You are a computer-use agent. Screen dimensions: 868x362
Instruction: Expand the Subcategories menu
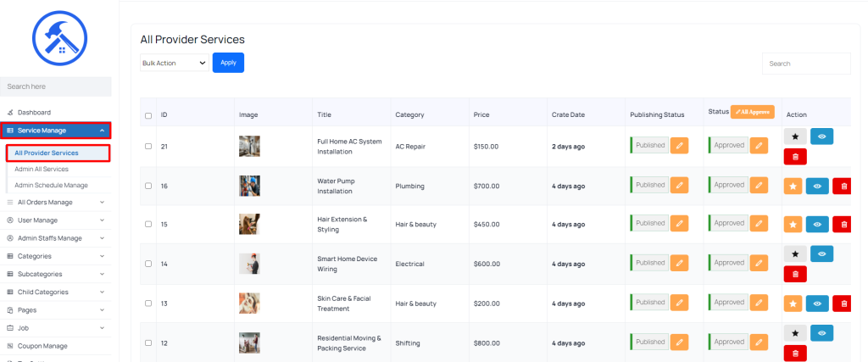55,274
